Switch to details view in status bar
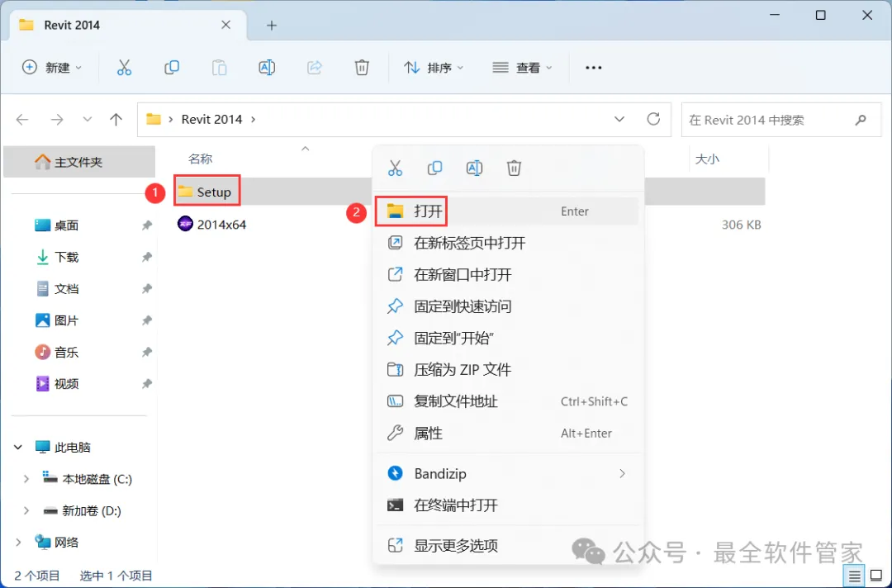The image size is (892, 588). click(x=855, y=576)
